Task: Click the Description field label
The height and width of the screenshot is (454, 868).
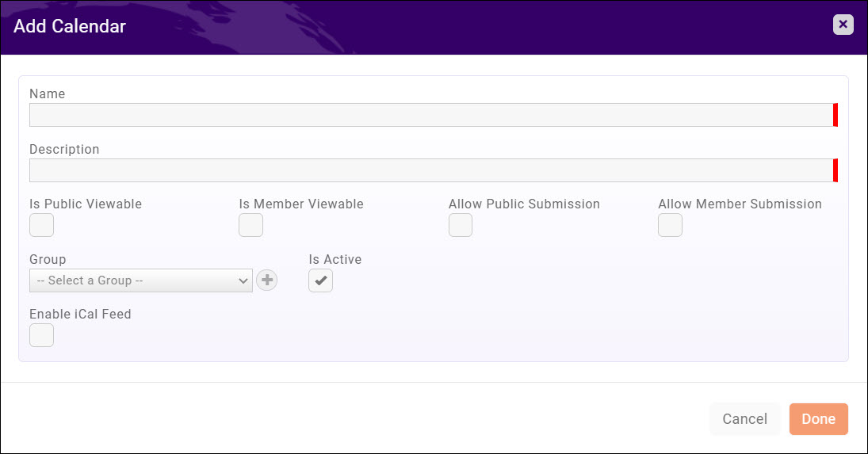Action: (x=64, y=149)
